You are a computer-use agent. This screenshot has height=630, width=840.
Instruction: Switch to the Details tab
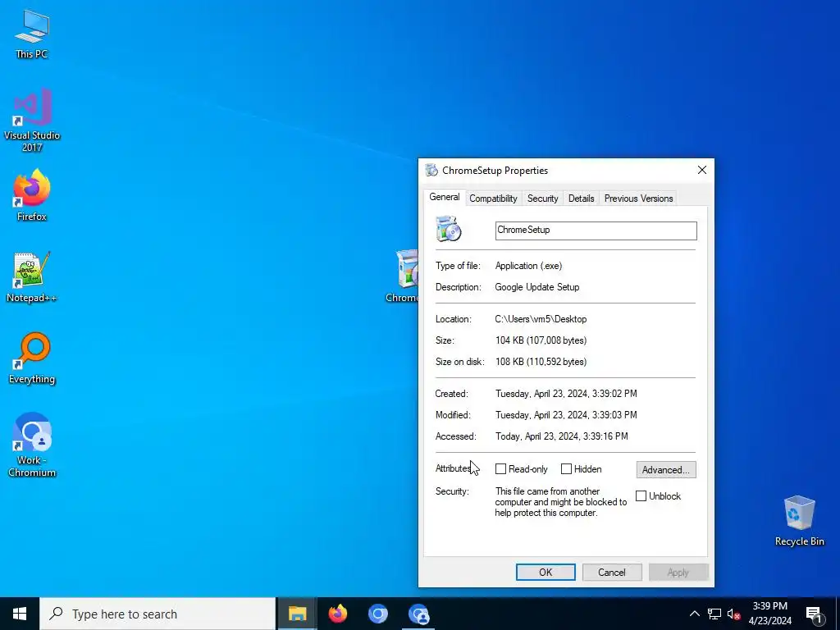(x=581, y=199)
